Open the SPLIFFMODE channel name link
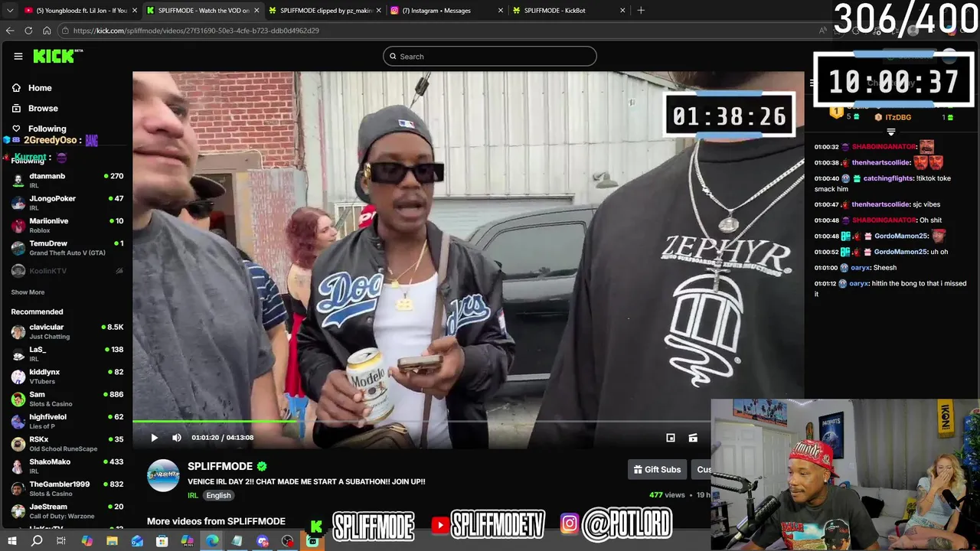Screen dimensions: 980x551 (x=220, y=466)
